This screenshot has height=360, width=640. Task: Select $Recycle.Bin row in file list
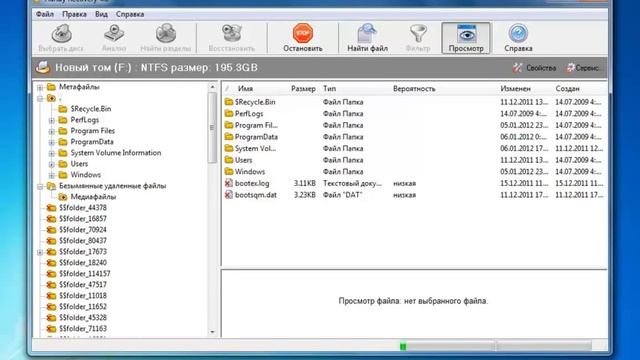[x=414, y=102]
